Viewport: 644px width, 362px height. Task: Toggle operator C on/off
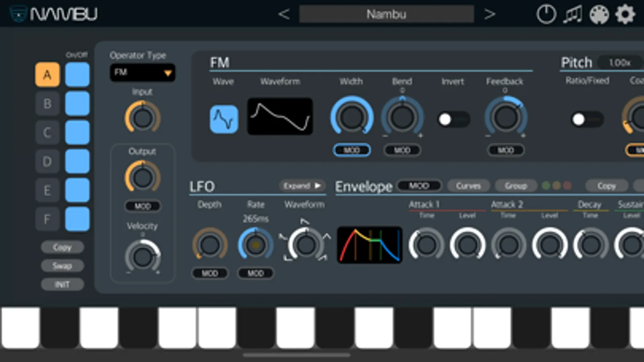click(x=77, y=132)
